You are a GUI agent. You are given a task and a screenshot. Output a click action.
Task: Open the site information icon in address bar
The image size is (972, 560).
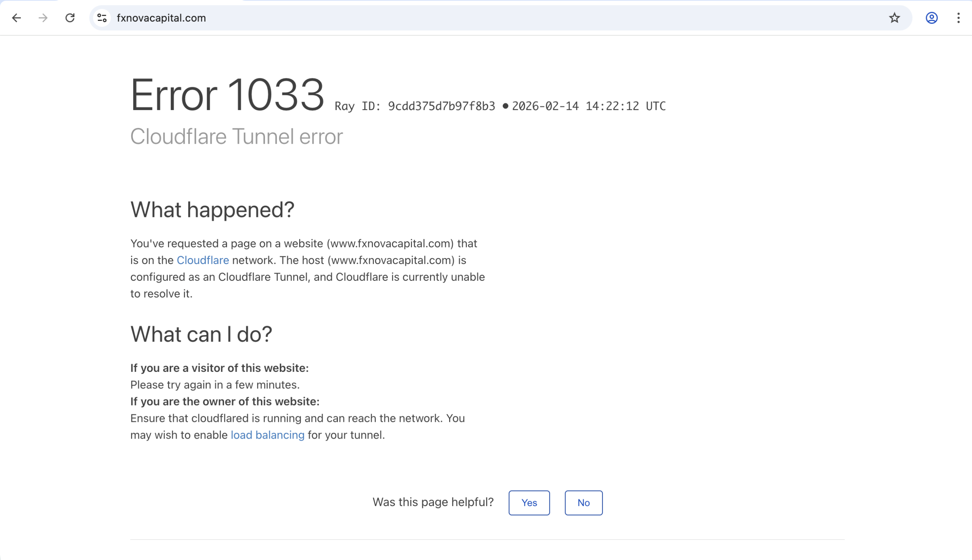tap(102, 18)
